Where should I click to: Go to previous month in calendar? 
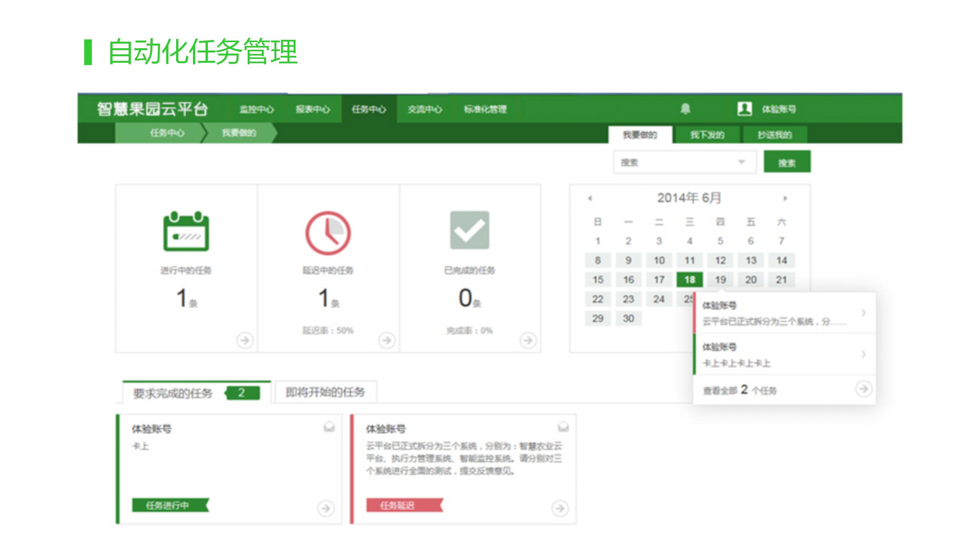coord(590,198)
